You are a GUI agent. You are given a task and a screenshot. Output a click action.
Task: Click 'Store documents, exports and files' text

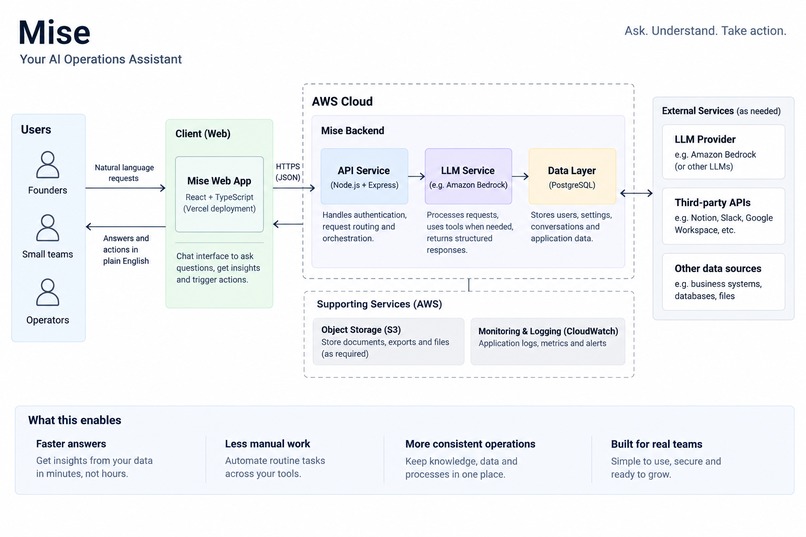pyautogui.click(x=385, y=348)
